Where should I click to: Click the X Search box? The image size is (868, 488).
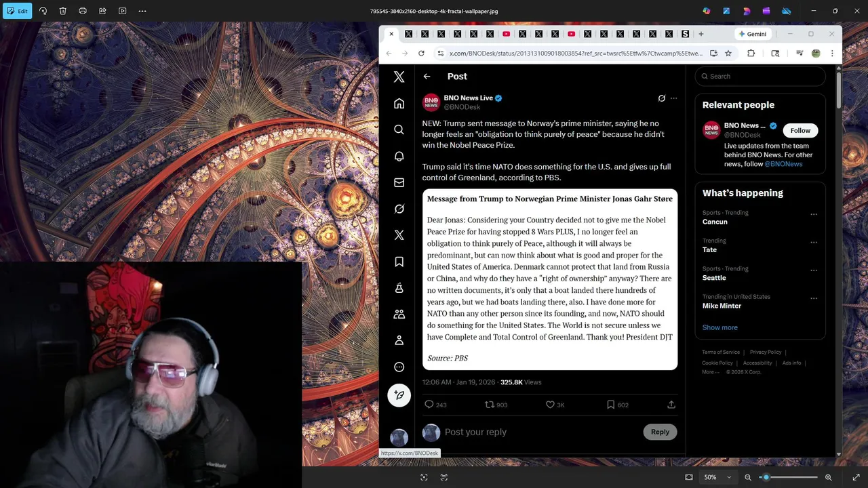click(760, 77)
